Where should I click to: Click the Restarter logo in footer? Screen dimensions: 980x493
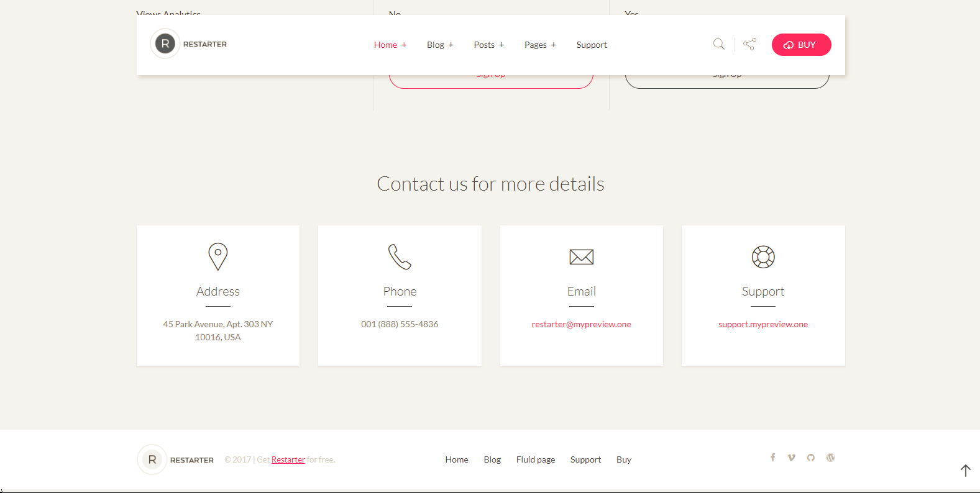(176, 459)
